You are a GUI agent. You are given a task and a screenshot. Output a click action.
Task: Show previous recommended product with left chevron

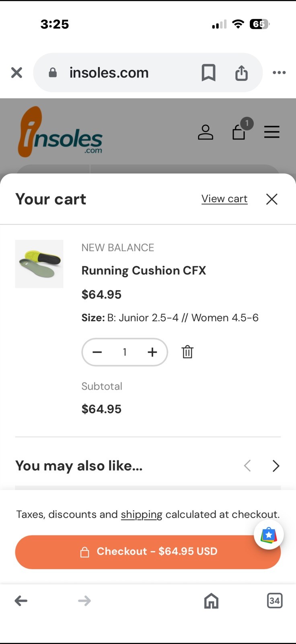pos(247,466)
